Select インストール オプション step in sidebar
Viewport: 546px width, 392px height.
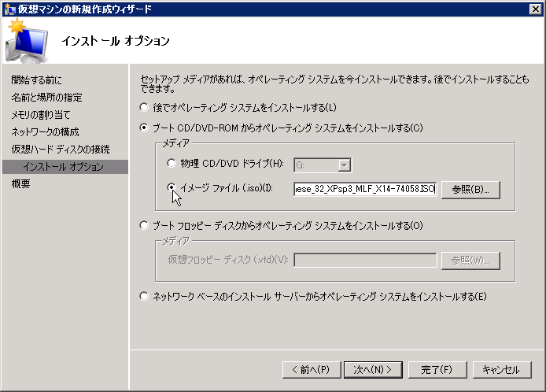(65, 167)
